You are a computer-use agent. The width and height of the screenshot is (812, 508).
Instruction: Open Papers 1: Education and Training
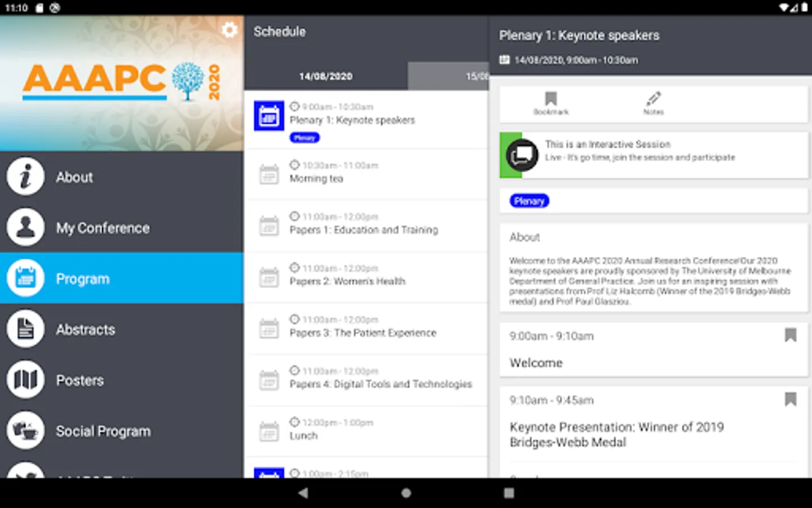[x=367, y=226]
